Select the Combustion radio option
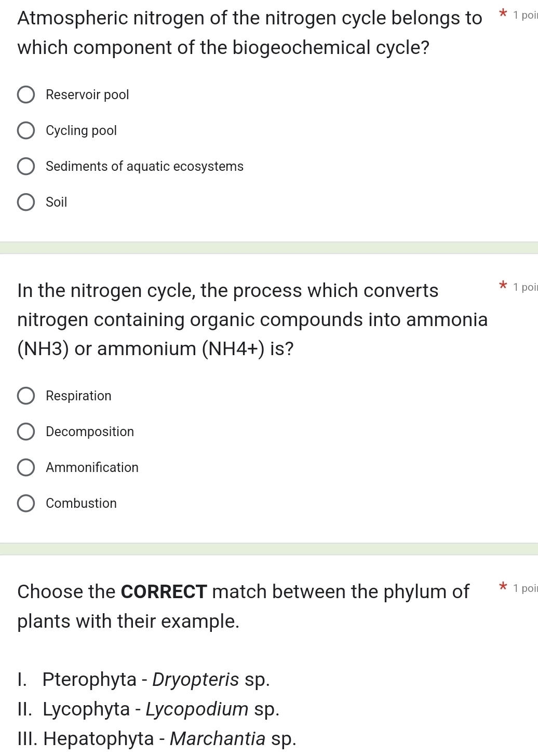 coord(25,503)
